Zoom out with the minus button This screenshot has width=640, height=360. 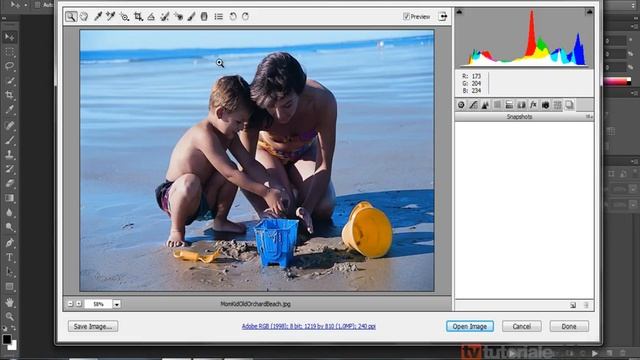point(70,304)
